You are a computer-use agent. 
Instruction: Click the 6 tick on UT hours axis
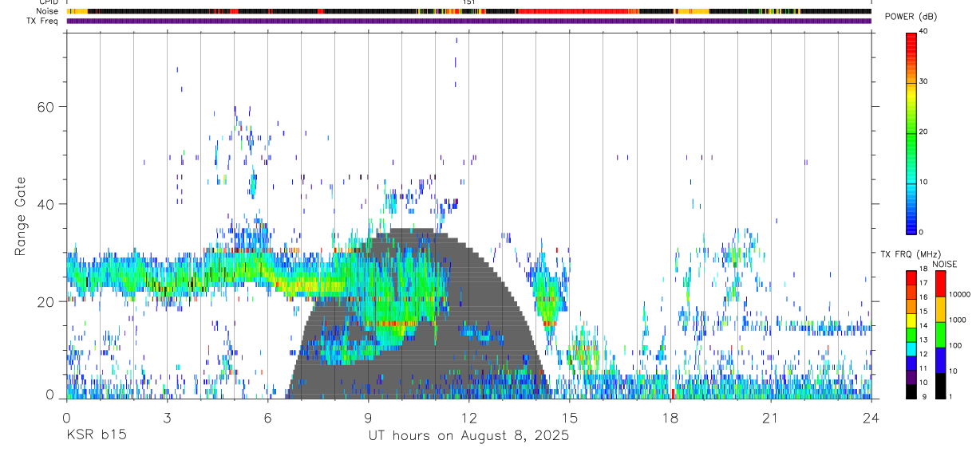[x=268, y=417]
